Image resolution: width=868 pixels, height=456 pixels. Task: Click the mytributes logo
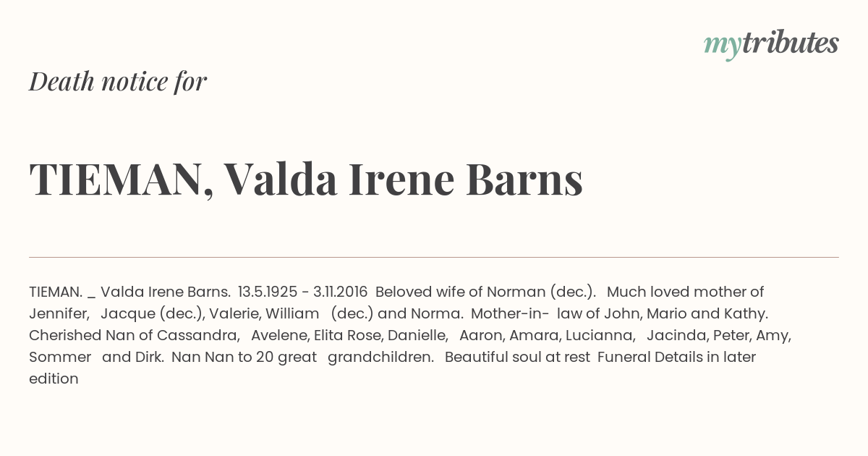771,44
